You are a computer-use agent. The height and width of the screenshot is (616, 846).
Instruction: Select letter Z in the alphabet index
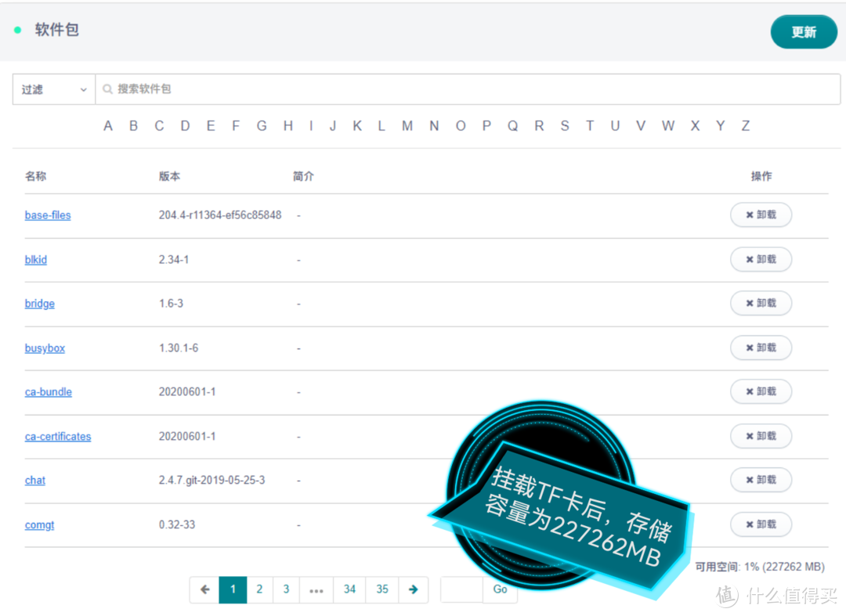point(745,125)
